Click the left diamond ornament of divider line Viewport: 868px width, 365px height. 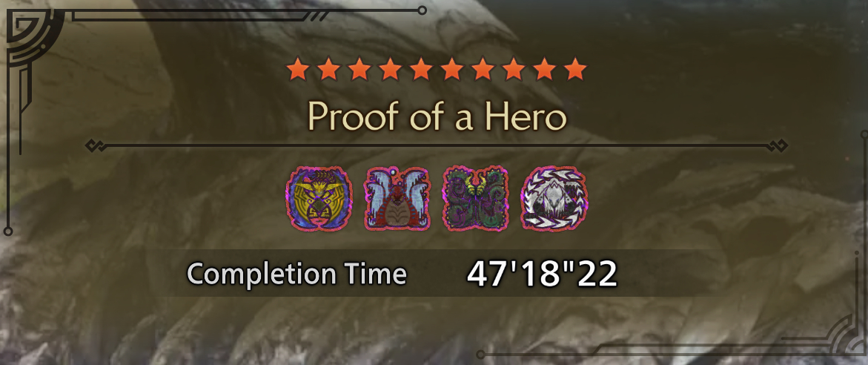tap(95, 146)
